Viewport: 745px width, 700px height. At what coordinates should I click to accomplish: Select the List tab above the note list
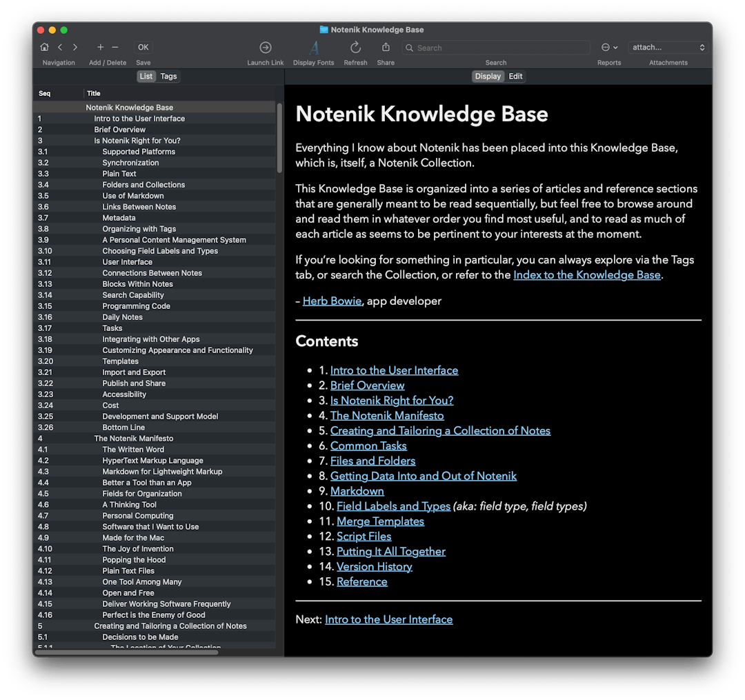point(146,76)
